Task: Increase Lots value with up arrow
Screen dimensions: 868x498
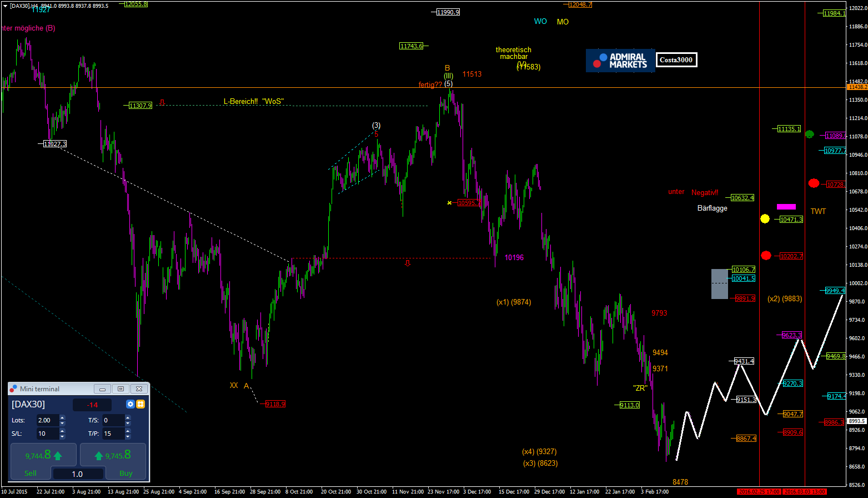Action: pos(62,418)
